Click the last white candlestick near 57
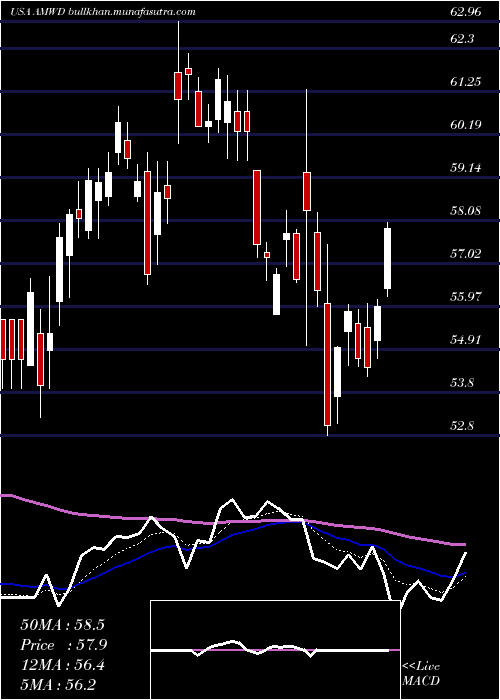The width and height of the screenshot is (500, 700). point(388,258)
